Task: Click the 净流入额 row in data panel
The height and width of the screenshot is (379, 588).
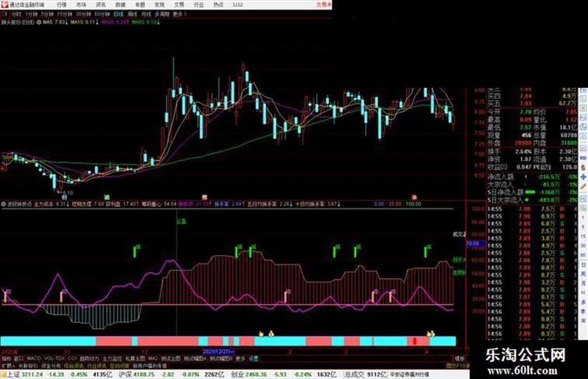Action: [x=533, y=176]
